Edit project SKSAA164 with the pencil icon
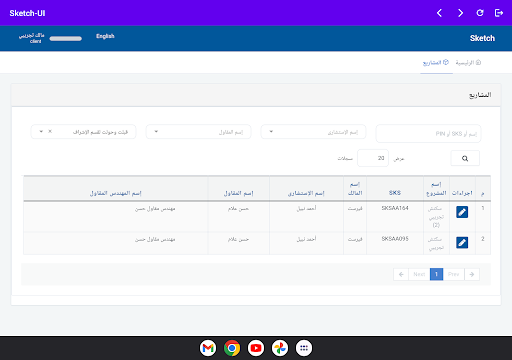The image size is (512, 360). pyautogui.click(x=462, y=212)
